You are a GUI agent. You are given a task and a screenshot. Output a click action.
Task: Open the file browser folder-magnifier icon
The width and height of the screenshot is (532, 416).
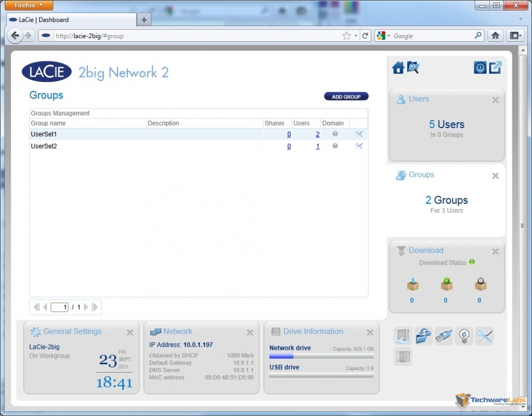point(413,68)
